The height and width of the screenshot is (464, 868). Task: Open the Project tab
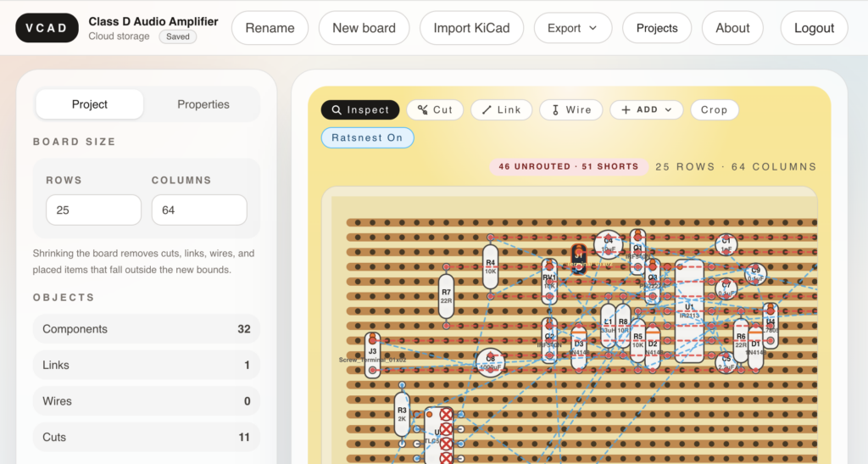pyautogui.click(x=90, y=104)
